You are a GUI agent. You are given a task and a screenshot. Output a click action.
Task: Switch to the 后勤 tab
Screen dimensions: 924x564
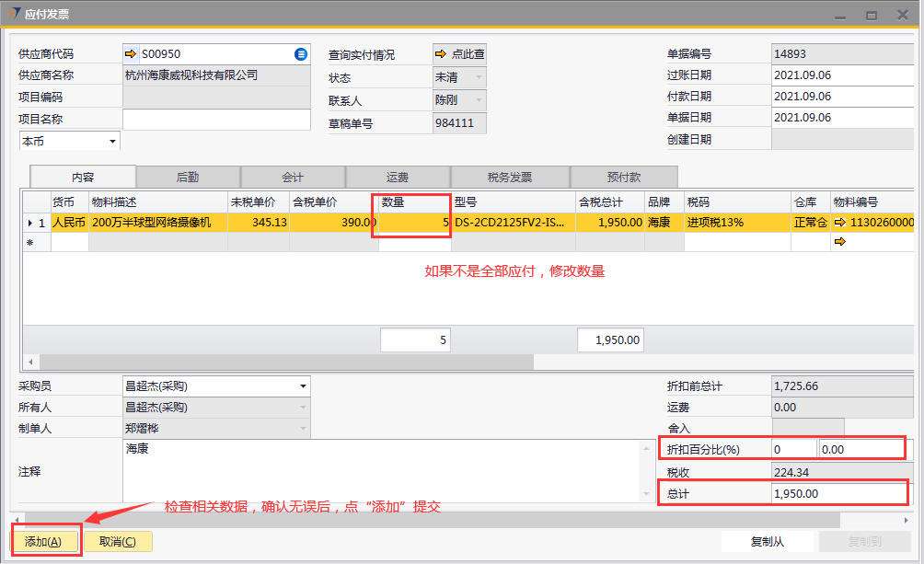(188, 178)
